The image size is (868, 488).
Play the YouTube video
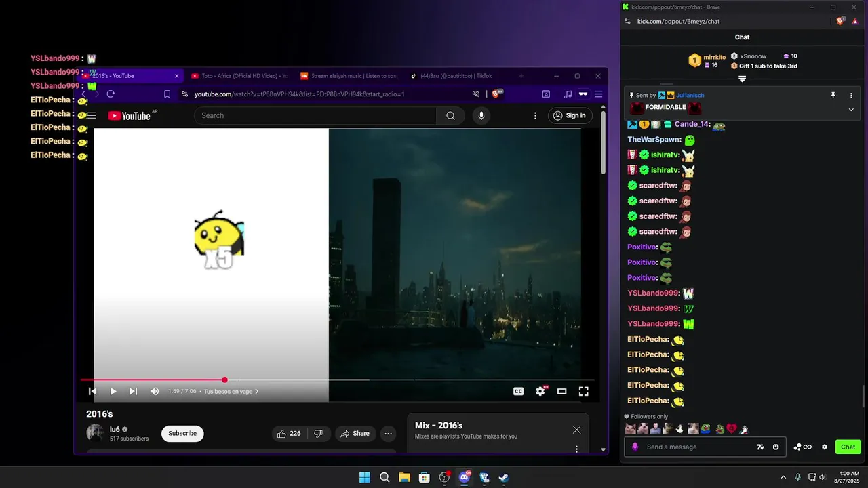click(113, 391)
